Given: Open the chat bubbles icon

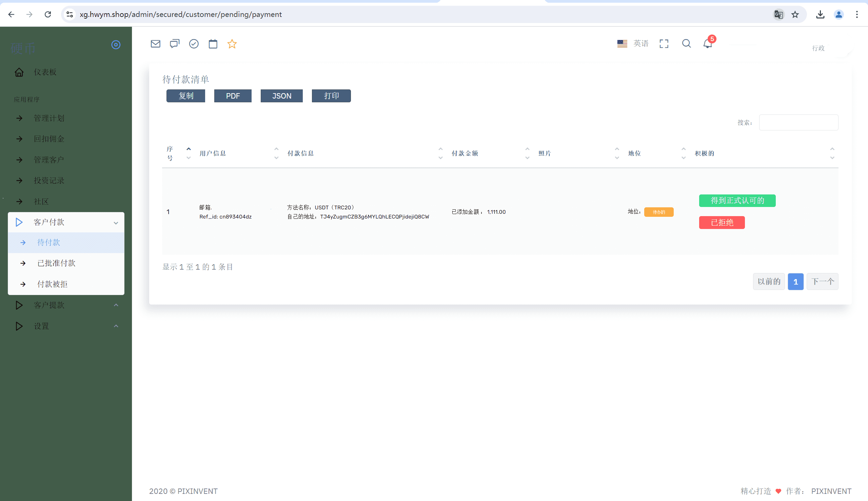Looking at the screenshot, I should coord(175,44).
